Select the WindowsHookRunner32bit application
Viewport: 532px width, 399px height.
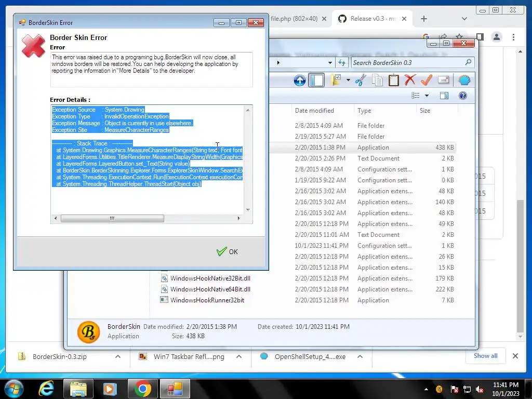pyautogui.click(x=207, y=300)
